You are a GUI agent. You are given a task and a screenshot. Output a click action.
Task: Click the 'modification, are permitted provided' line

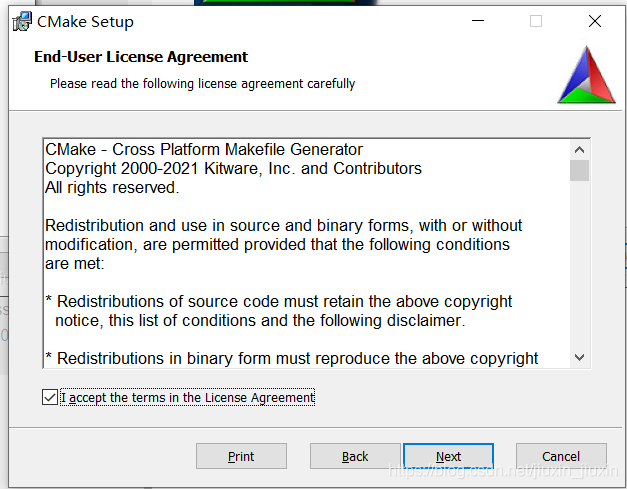click(x=277, y=245)
